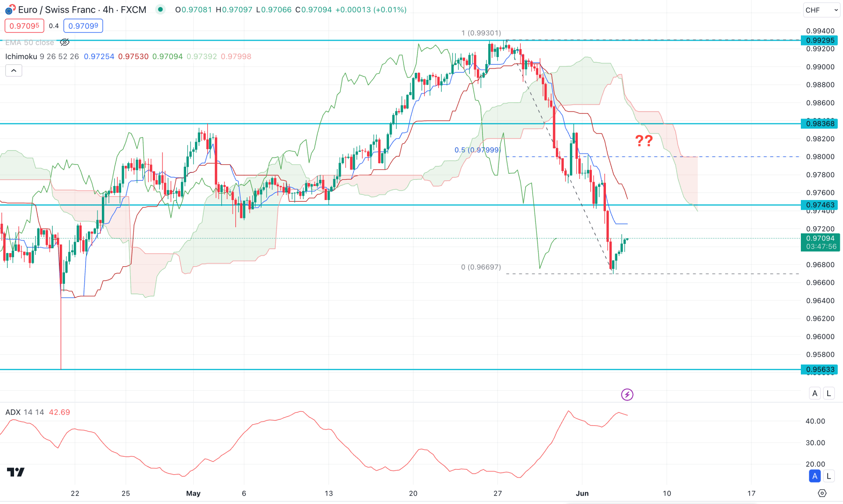Click the spread value 0.4
The image size is (843, 504).
pyautogui.click(x=54, y=26)
